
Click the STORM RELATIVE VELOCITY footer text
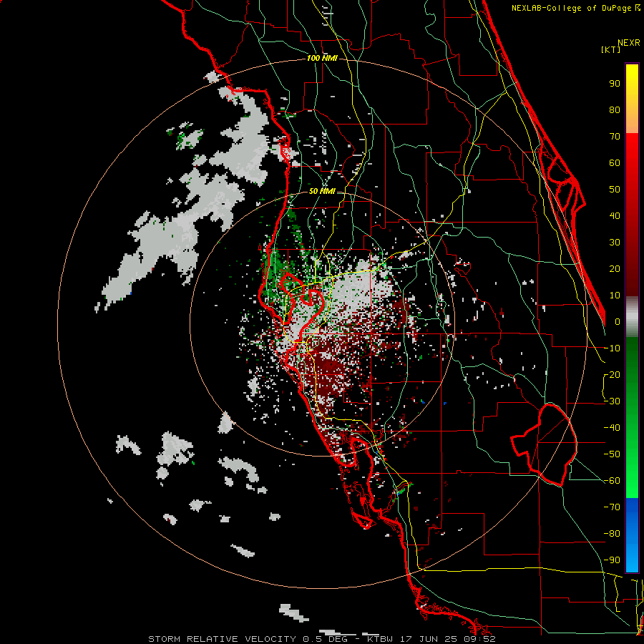pyautogui.click(x=222, y=639)
